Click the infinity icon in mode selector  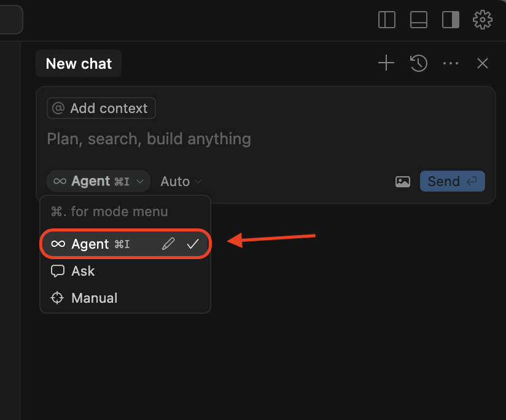[60, 181]
